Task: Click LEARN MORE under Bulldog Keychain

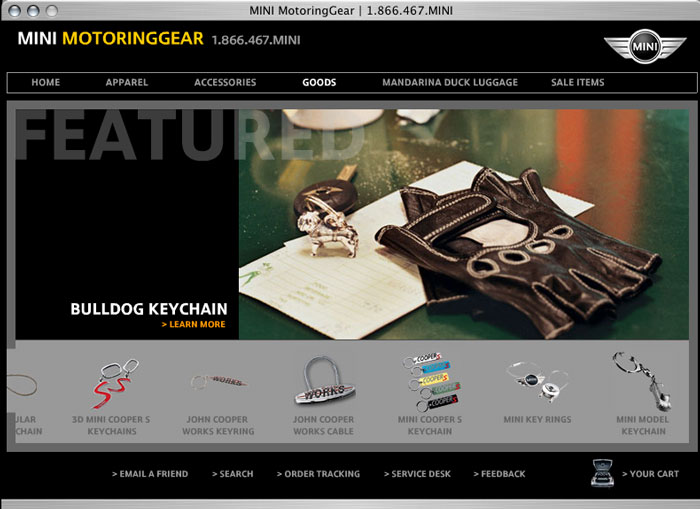Action: tap(194, 325)
